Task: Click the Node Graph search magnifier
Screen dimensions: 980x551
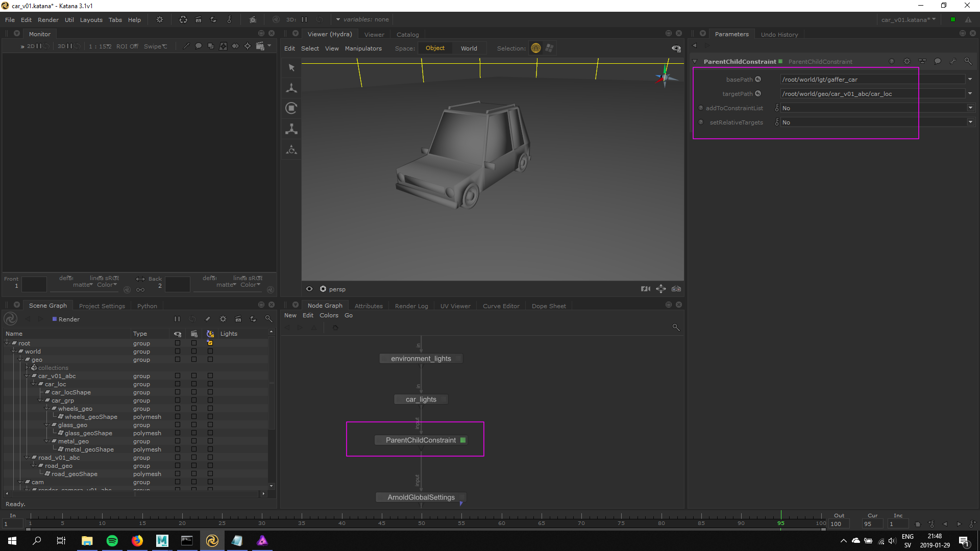Action: (x=676, y=327)
